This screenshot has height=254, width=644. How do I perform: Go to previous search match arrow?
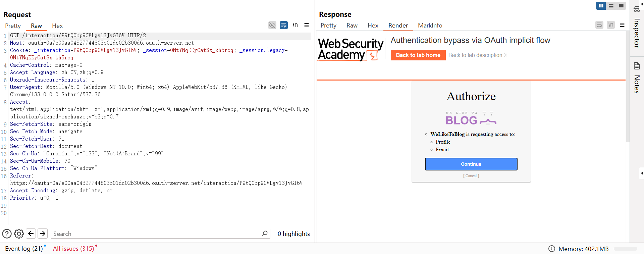pyautogui.click(x=31, y=234)
